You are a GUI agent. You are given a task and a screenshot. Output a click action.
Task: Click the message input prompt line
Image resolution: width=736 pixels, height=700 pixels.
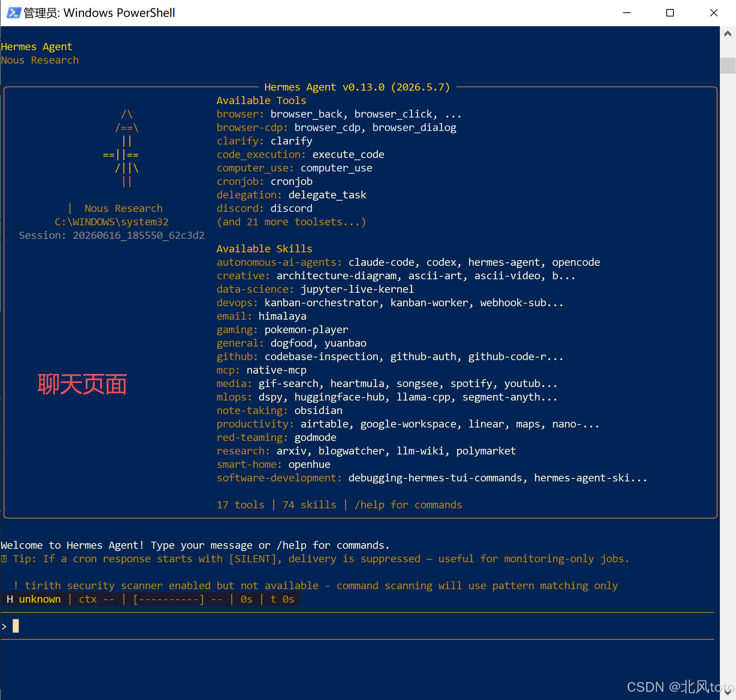coord(357,626)
